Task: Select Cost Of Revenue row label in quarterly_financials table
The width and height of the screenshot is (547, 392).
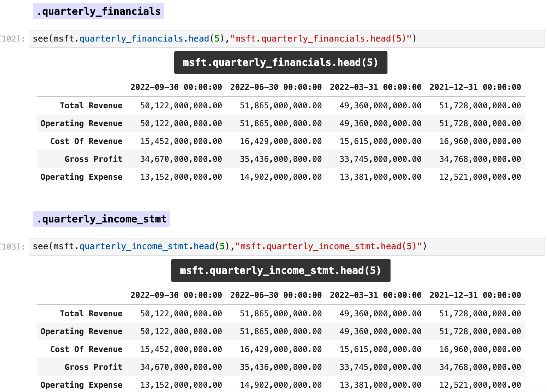Action: (87, 141)
